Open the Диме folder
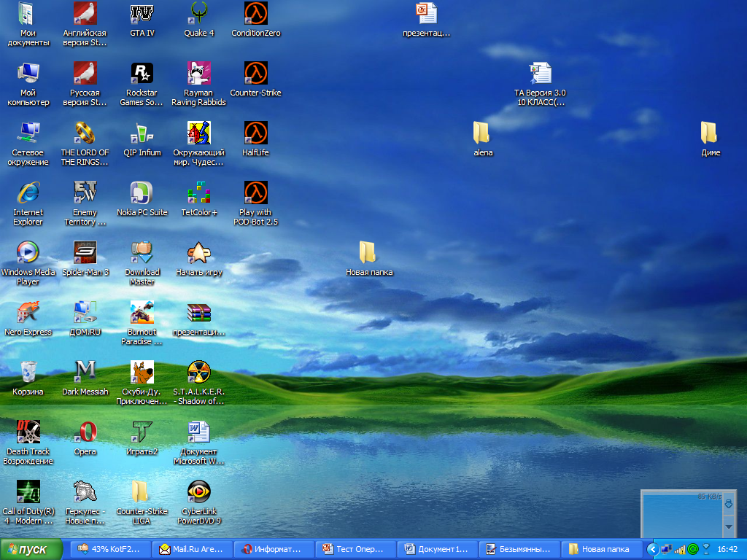The height and width of the screenshot is (560, 747). click(711, 139)
